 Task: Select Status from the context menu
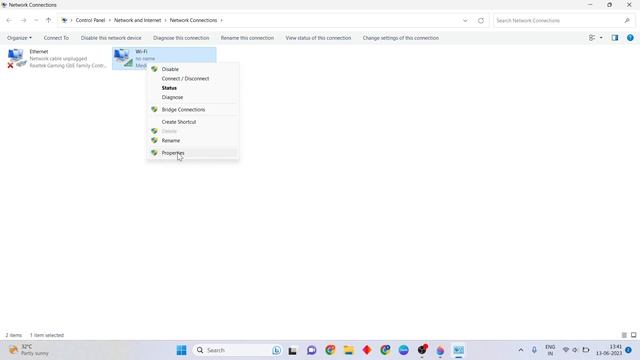[193, 88]
